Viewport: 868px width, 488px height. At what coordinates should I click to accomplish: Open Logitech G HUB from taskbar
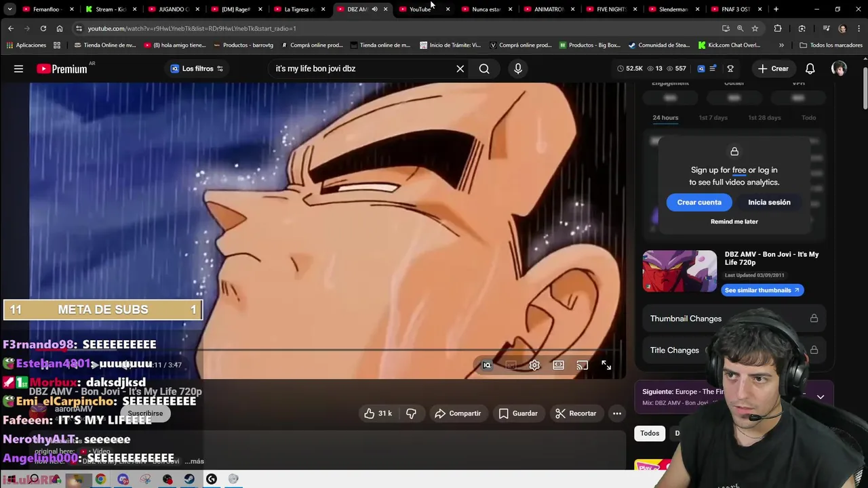(212, 479)
